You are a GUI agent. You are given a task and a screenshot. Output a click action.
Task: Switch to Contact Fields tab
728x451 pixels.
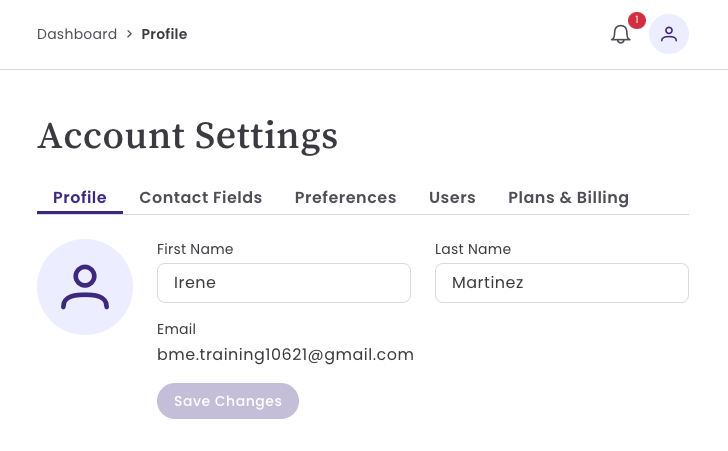(x=200, y=197)
